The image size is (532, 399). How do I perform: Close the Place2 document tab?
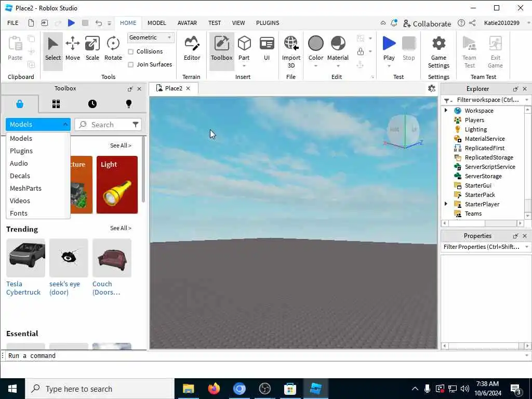click(x=188, y=88)
